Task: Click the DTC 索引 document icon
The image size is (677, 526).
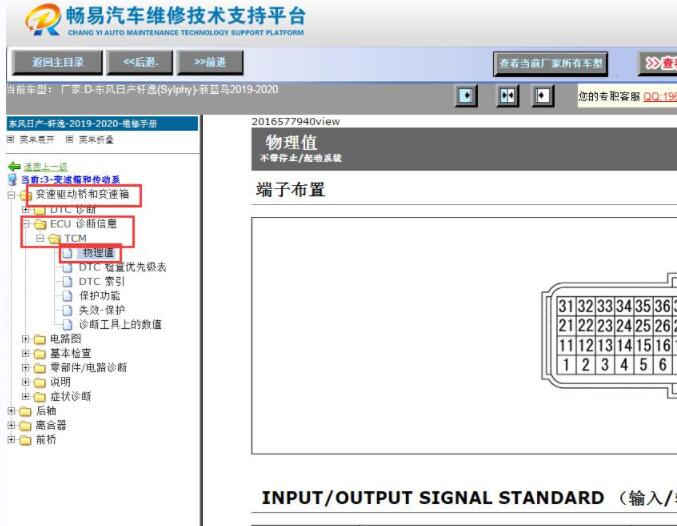Action: point(67,282)
